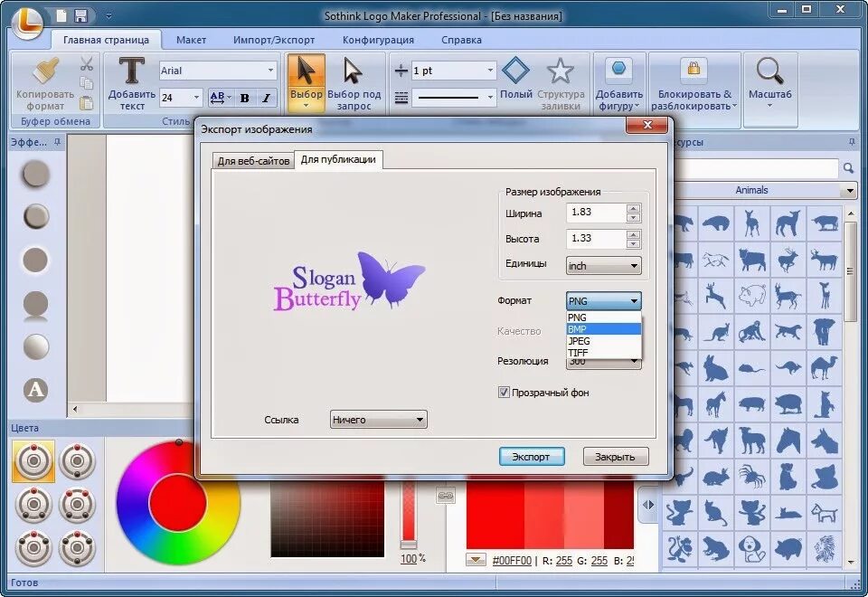
Task: Click the save floppy disk icon
Action: pos(80,15)
